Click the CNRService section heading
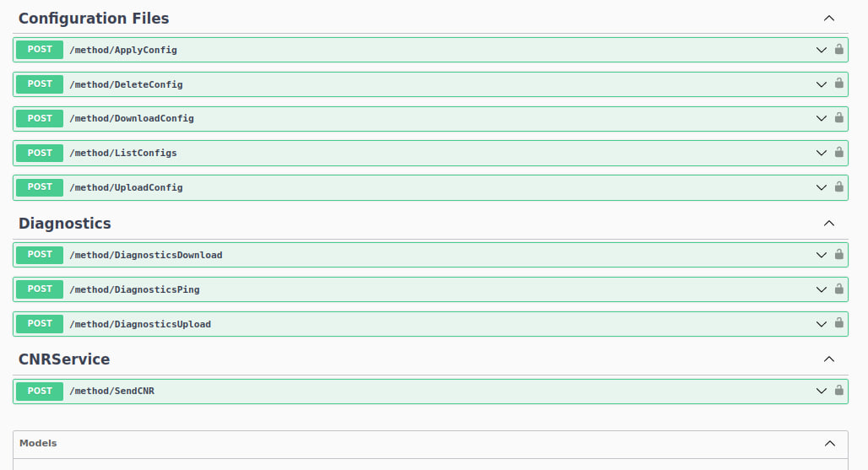The height and width of the screenshot is (470, 868). tap(64, 359)
